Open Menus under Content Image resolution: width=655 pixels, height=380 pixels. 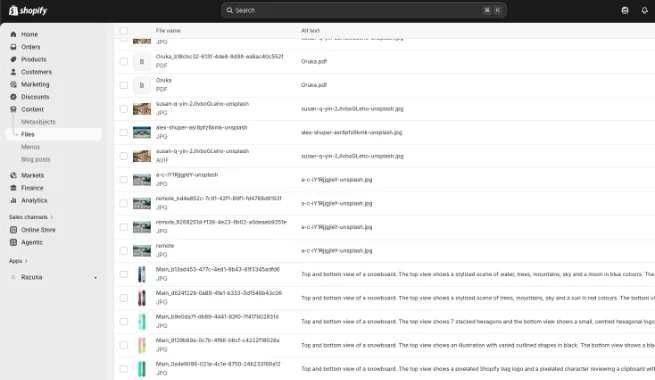tap(30, 147)
